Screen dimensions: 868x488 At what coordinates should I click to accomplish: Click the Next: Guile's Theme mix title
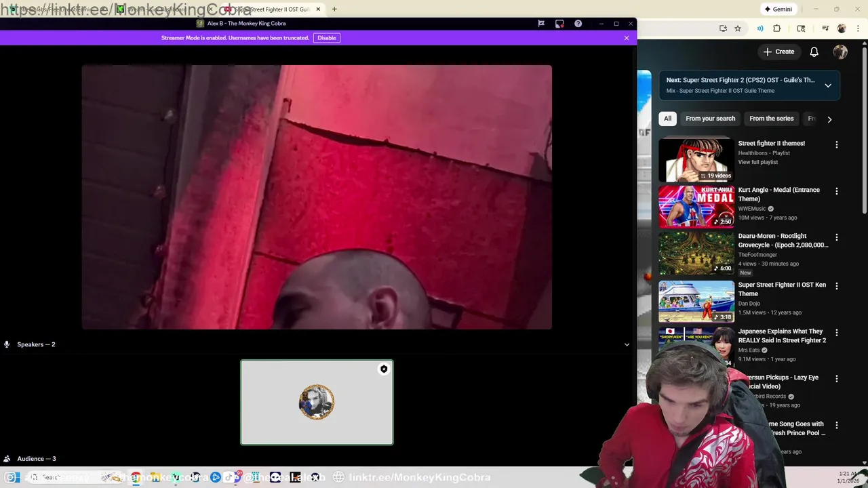(x=741, y=80)
